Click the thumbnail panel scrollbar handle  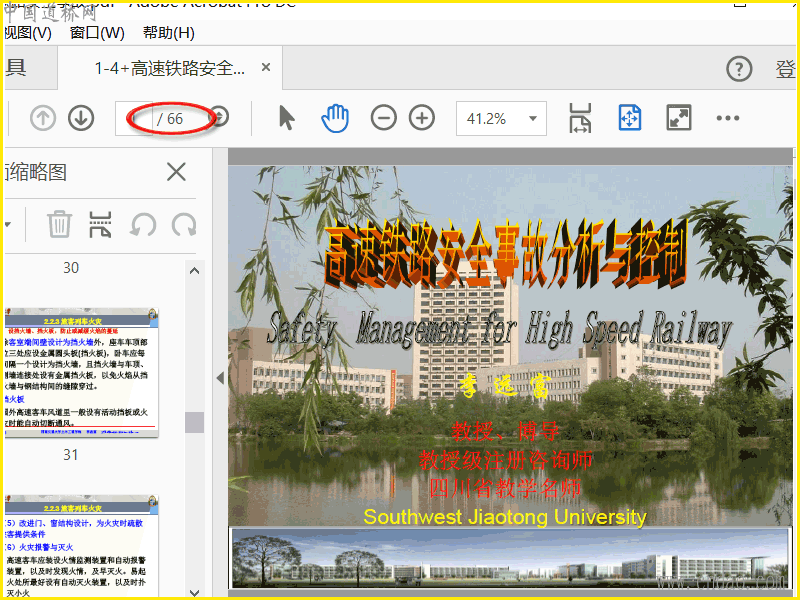coord(194,422)
